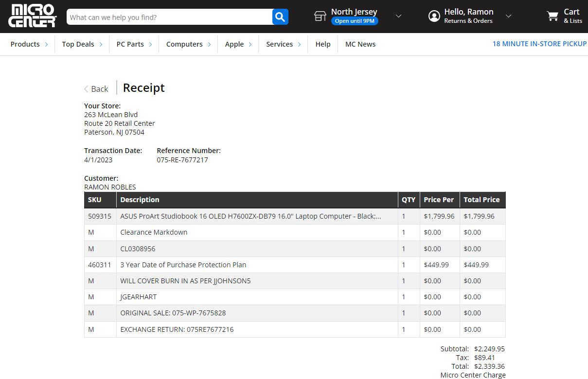The width and height of the screenshot is (588, 379).
Task: Click the Clearance Markdown row description
Action: click(x=154, y=232)
